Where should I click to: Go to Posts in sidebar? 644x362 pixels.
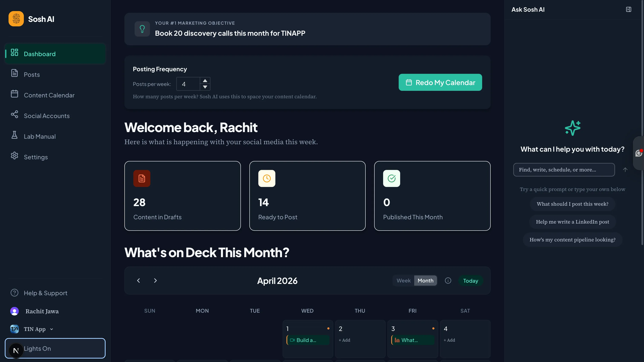(x=55, y=74)
